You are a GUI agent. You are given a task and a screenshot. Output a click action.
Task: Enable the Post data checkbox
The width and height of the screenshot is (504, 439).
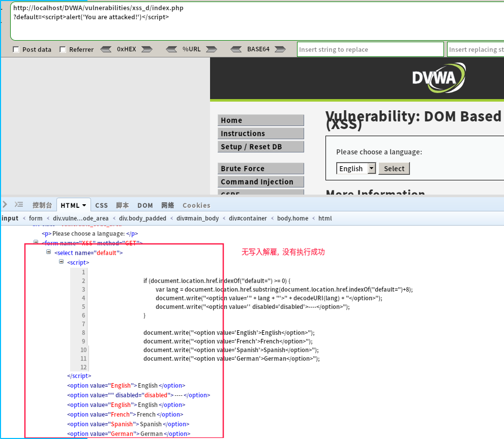[x=16, y=49]
